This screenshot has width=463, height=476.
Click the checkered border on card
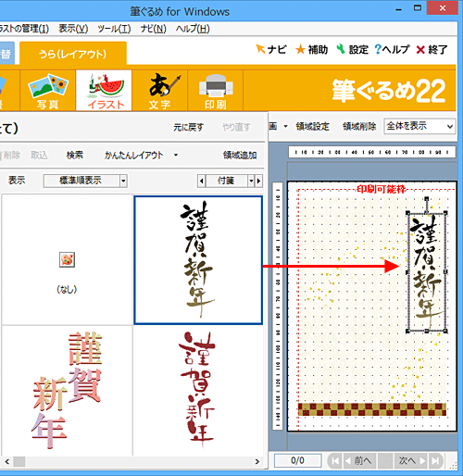[372, 409]
